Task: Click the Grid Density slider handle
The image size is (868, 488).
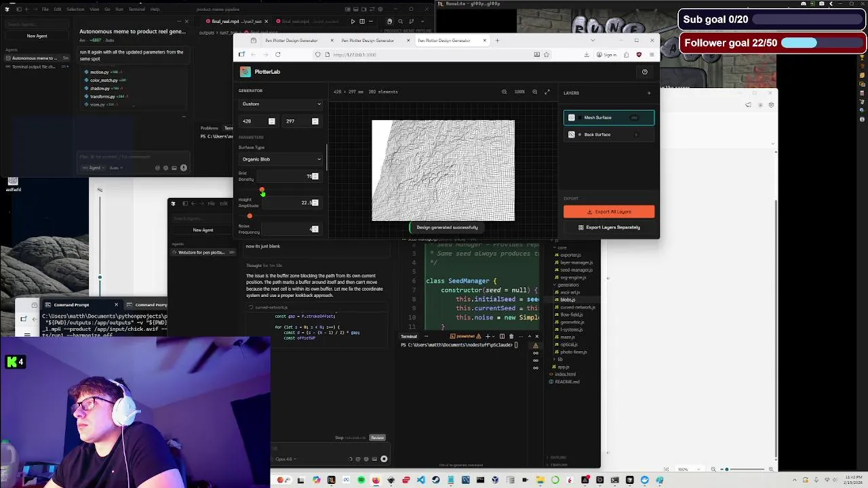Action: 262,190
